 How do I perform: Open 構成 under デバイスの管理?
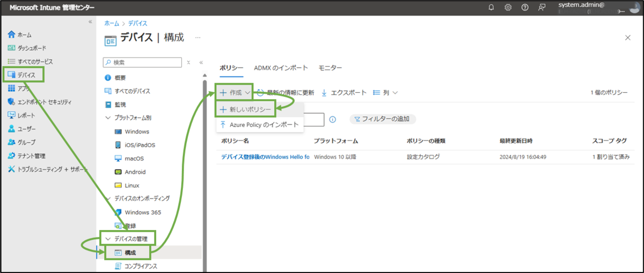(126, 252)
